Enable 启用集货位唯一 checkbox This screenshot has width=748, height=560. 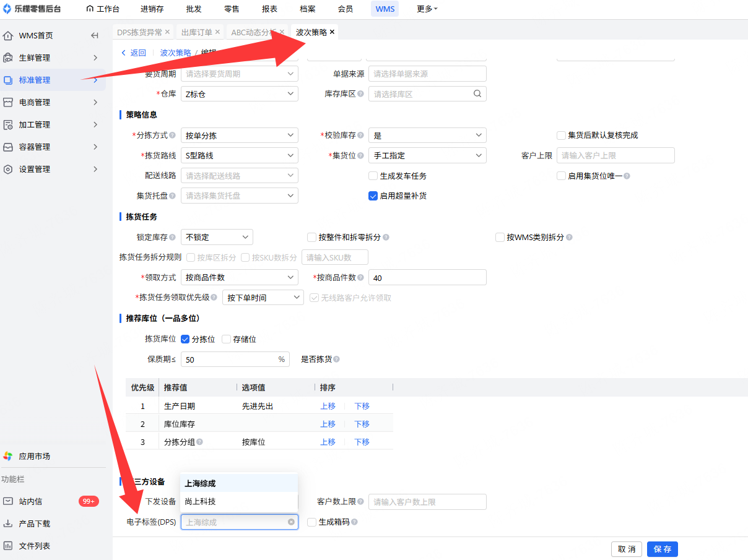click(x=562, y=176)
